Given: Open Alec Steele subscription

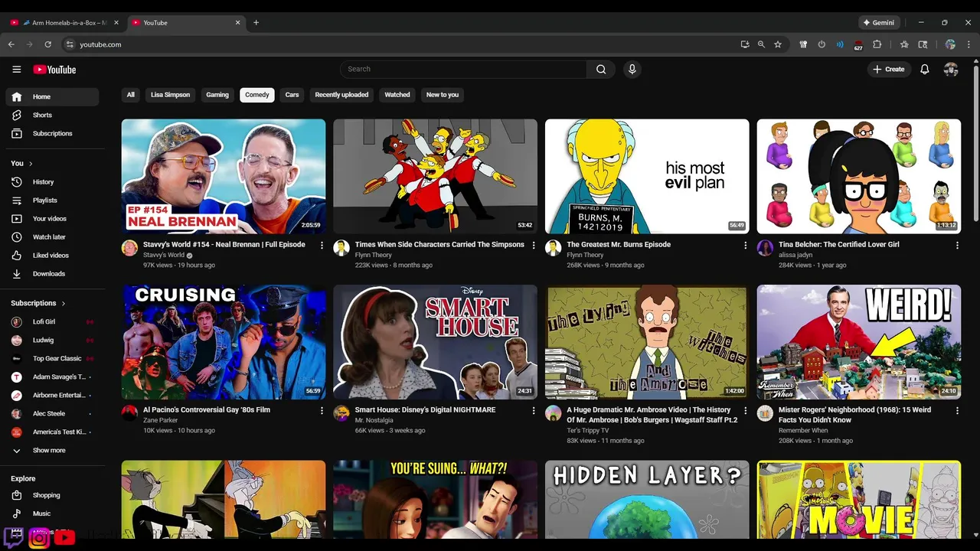Looking at the screenshot, I should coord(52,413).
